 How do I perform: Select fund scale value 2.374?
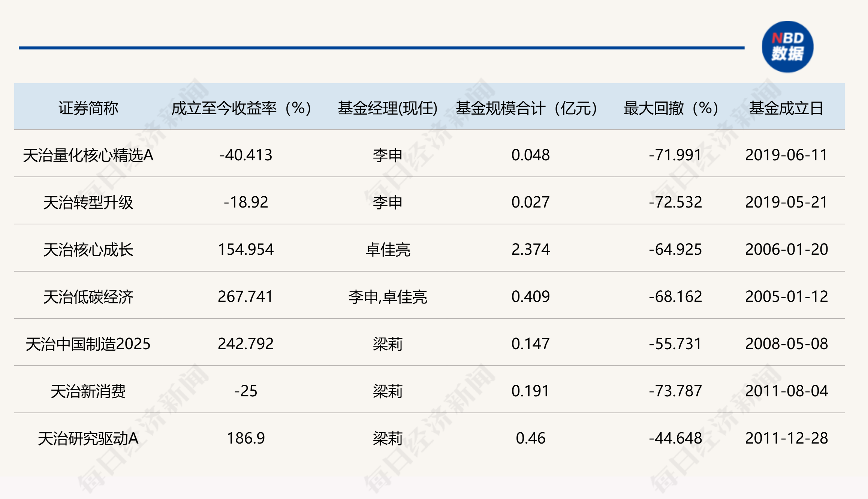tap(531, 249)
